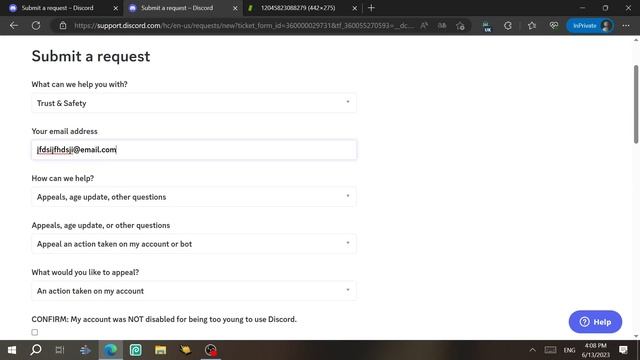
Task: Show hidden system tray icons
Action: click(x=532, y=350)
